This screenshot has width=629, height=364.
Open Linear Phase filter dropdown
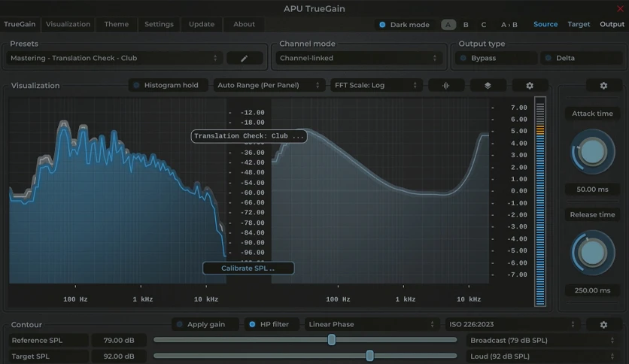coord(372,324)
